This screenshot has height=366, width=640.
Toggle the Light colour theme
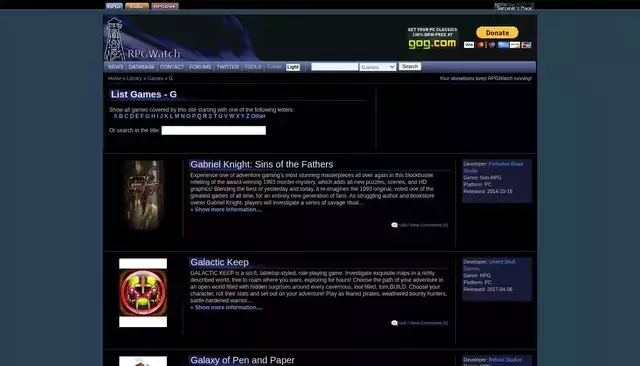coord(293,67)
